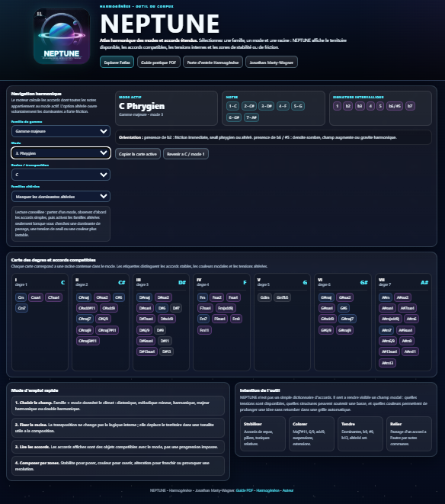Select the D#7 chord chip
This screenshot has width=445, height=504.
176,308
